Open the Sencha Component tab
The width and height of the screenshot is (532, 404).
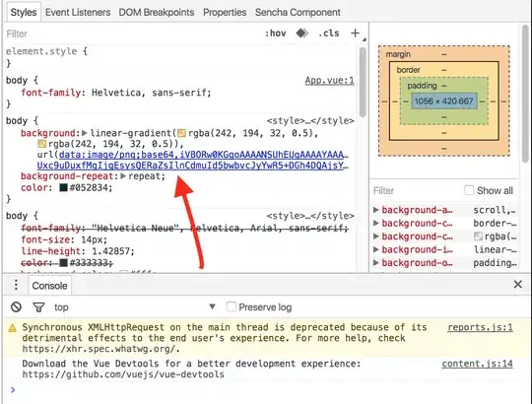point(298,12)
